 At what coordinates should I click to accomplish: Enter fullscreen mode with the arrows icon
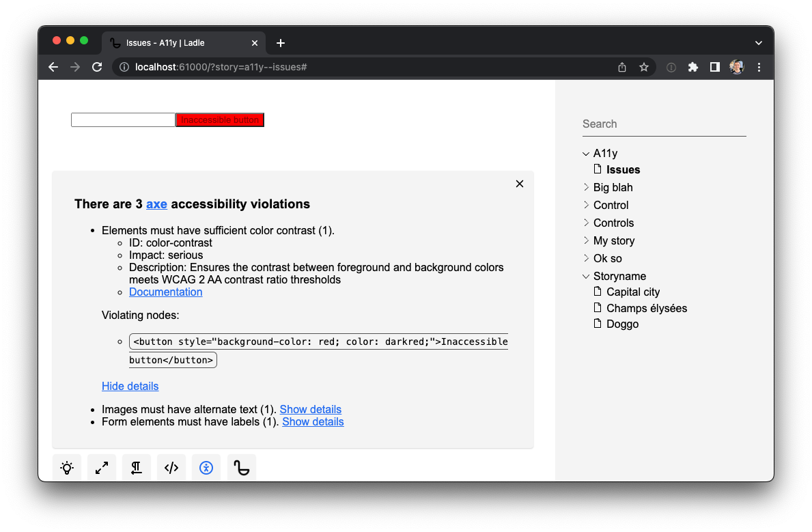[x=102, y=468]
